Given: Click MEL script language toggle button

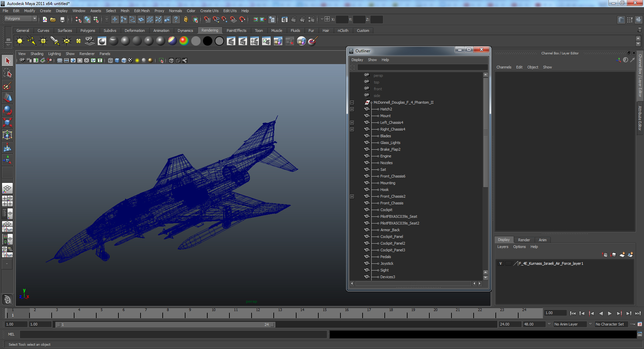Looking at the screenshot, I should coord(11,334).
